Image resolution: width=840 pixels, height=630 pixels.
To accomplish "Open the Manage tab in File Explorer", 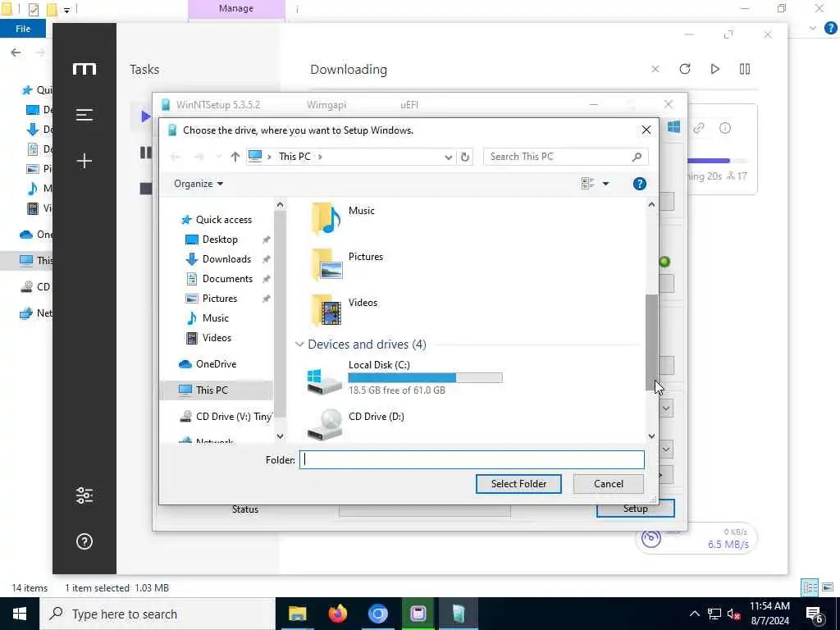I will (x=236, y=8).
